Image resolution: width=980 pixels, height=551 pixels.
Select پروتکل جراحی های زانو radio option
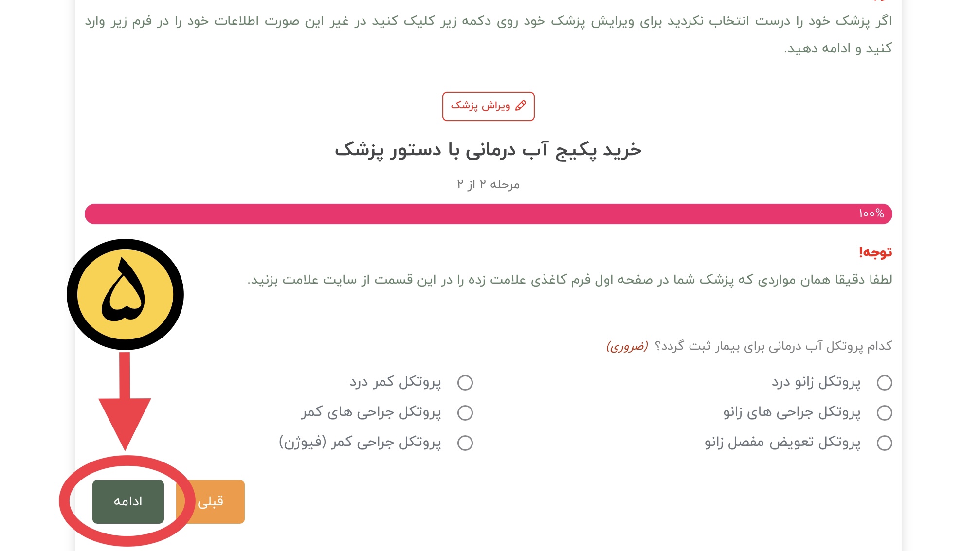click(884, 413)
